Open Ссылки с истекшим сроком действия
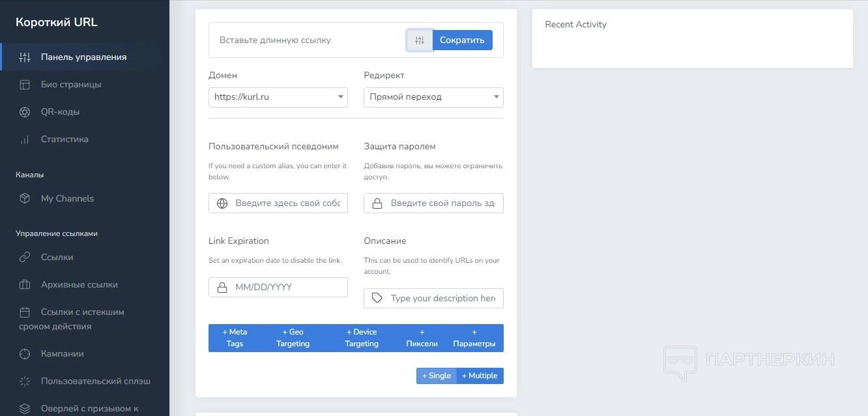The height and width of the screenshot is (416, 868). [x=82, y=319]
